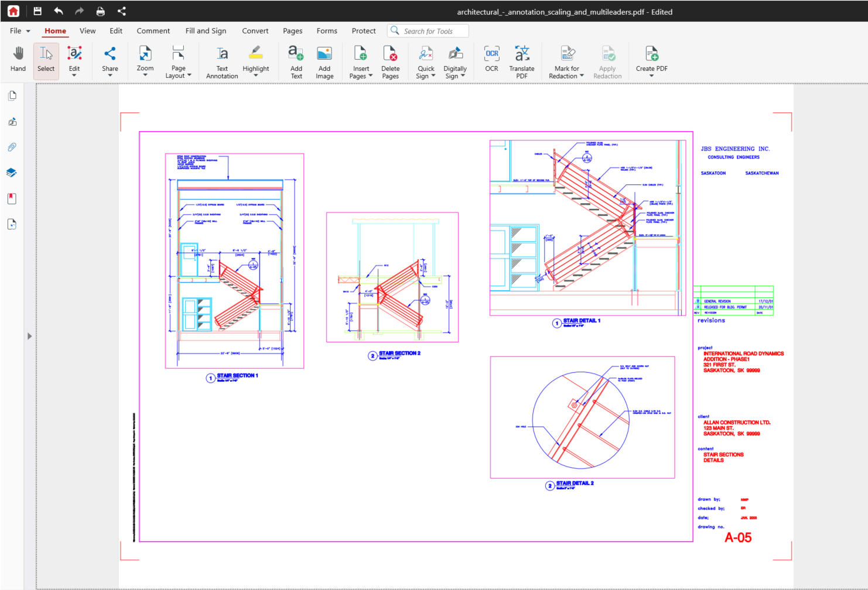Click the Search for Tools field

[428, 31]
